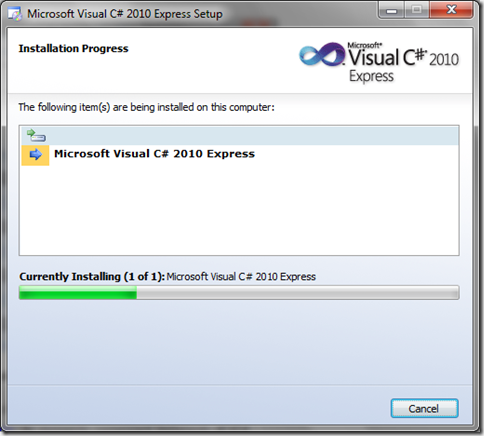This screenshot has height=436, width=484.
Task: Minimize the setup window
Action: coord(392,10)
